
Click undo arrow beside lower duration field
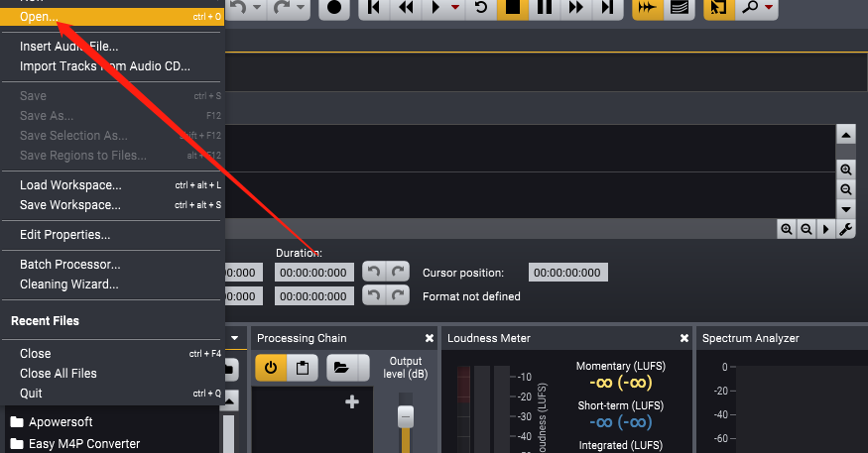374,295
